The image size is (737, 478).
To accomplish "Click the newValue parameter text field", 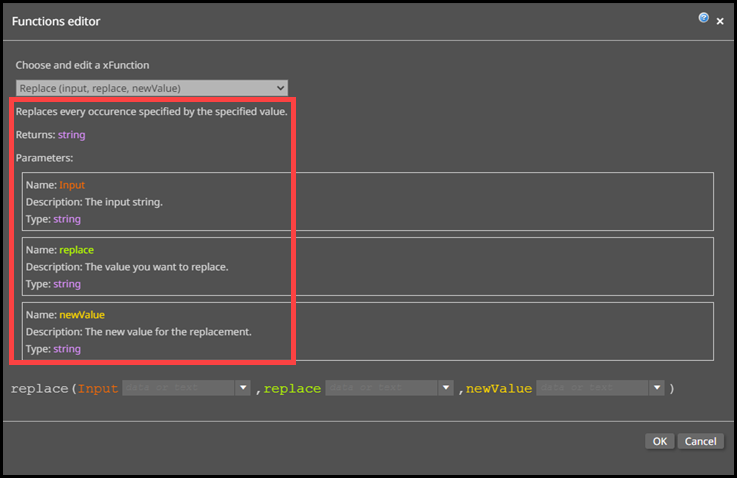I will [591, 388].
